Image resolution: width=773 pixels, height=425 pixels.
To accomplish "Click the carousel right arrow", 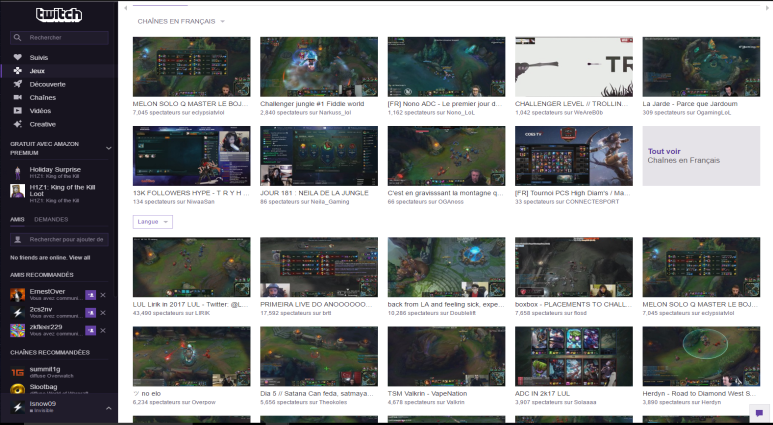I will [767, 7].
